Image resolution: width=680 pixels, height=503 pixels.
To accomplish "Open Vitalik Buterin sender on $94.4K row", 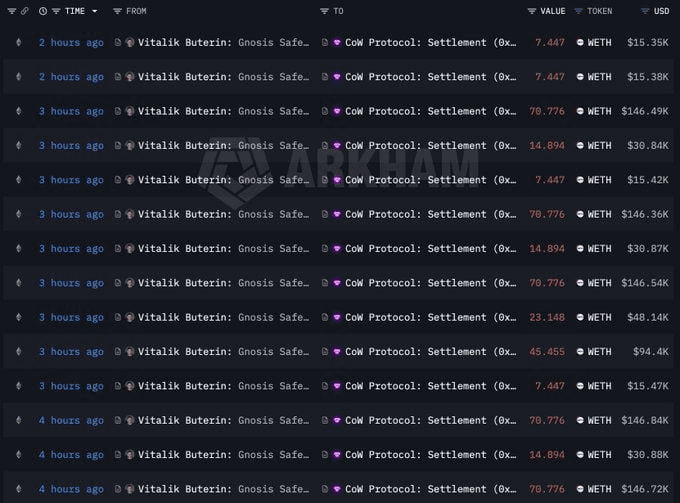I will [185, 352].
